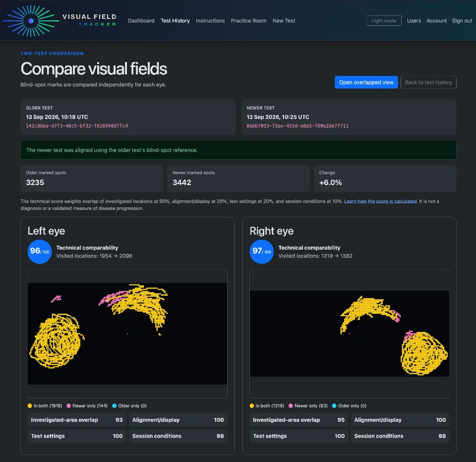Click the left eye 96/100 score badge
The width and height of the screenshot is (476, 462).
(40, 252)
